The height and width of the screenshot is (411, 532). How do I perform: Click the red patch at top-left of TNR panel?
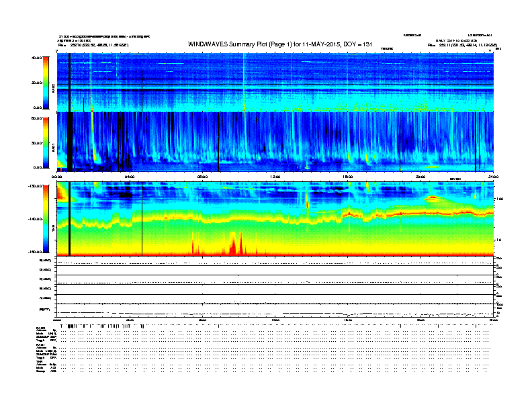62,192
